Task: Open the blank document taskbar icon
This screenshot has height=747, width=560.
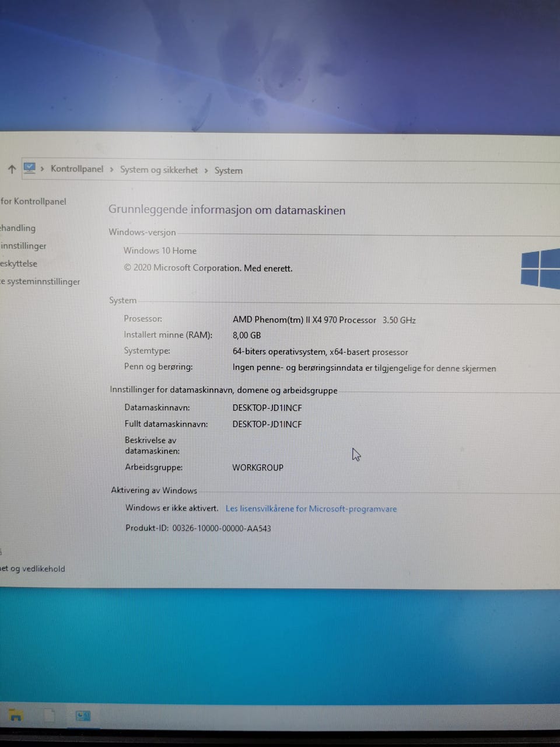Action: tap(49, 715)
